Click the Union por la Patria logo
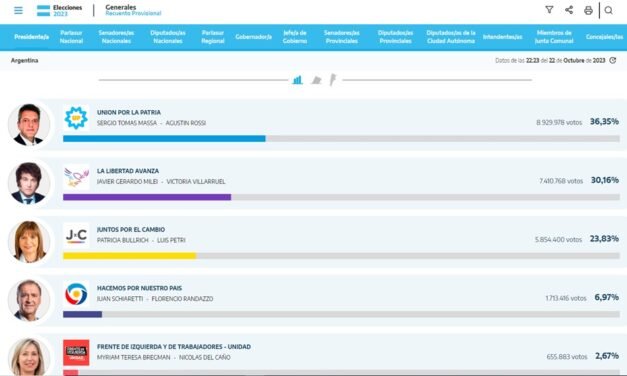This screenshot has height=376, width=627. tap(76, 118)
